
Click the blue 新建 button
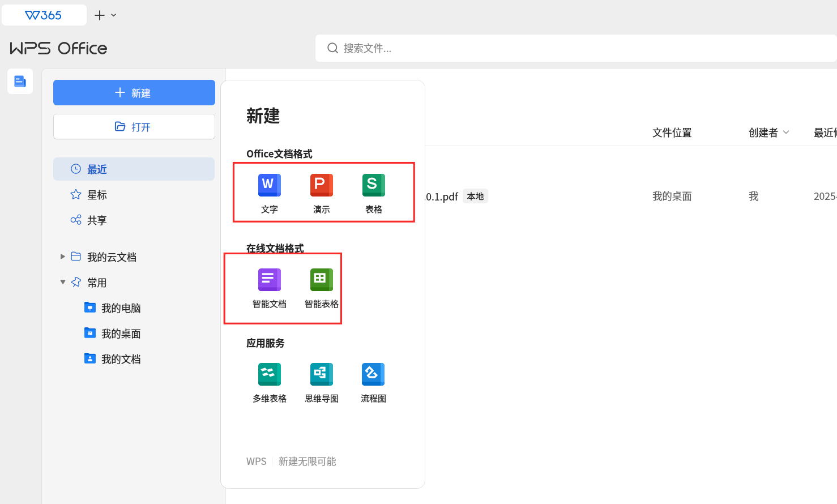tap(134, 92)
